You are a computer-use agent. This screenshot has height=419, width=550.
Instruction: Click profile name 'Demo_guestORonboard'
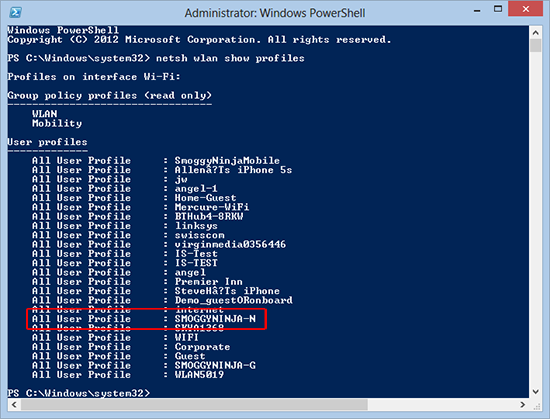click(234, 300)
